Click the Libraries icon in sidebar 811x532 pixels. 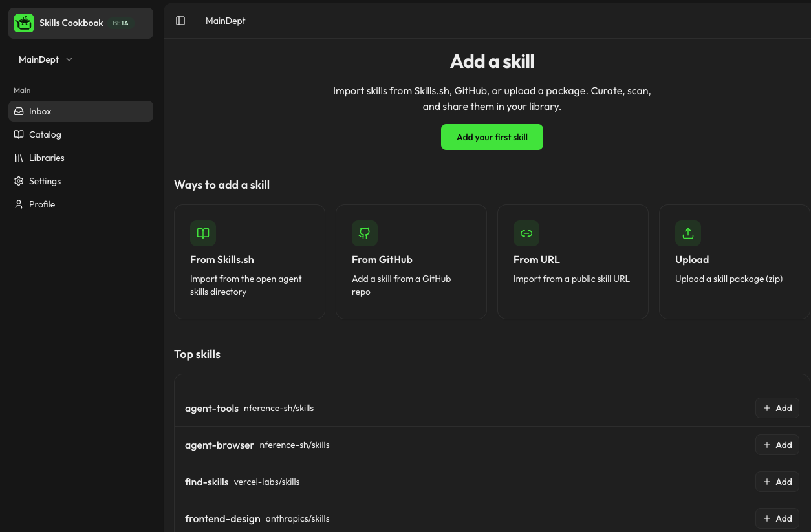tap(19, 158)
